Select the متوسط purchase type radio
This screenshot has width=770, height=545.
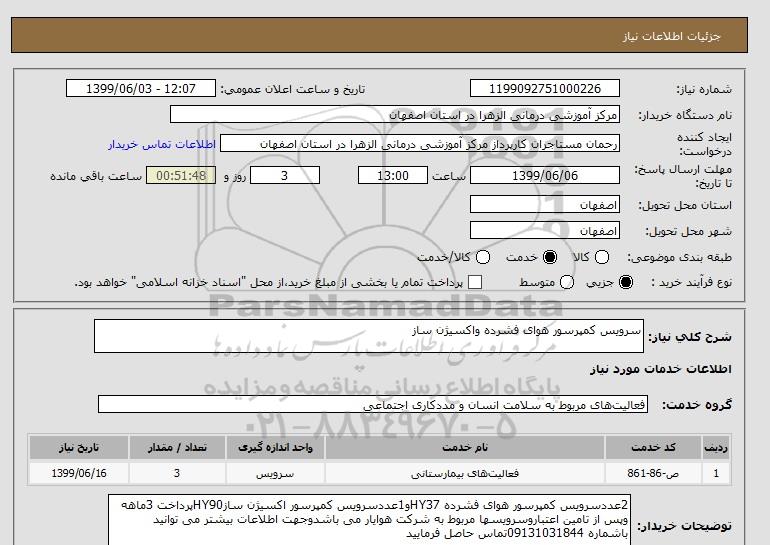pyautogui.click(x=567, y=282)
